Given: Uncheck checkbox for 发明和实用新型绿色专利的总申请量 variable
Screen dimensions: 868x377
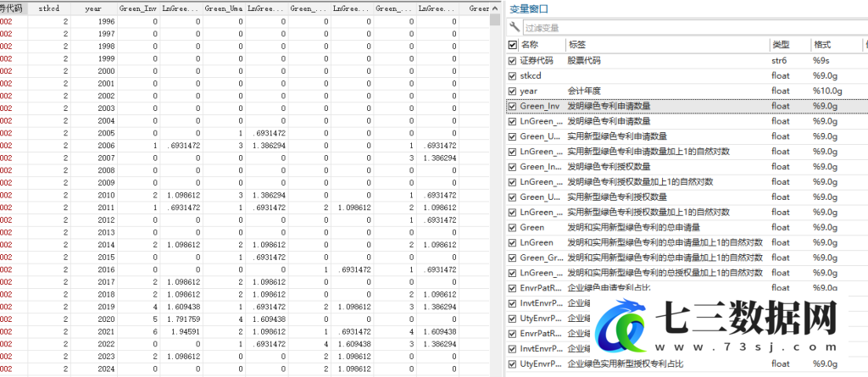Looking at the screenshot, I should pyautogui.click(x=512, y=228).
